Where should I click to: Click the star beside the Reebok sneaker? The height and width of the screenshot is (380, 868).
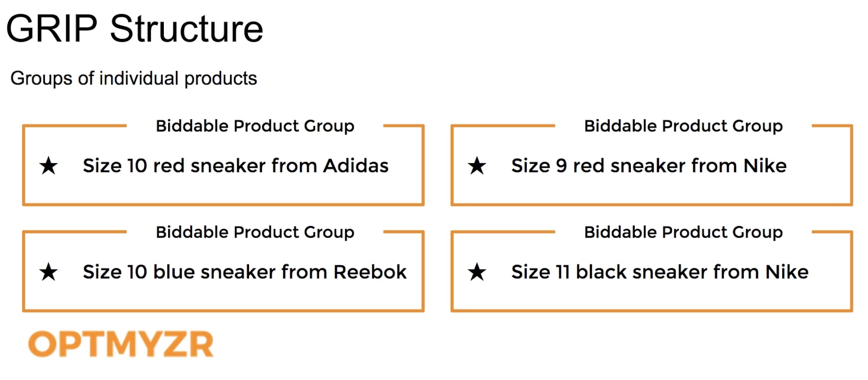pyautogui.click(x=49, y=272)
